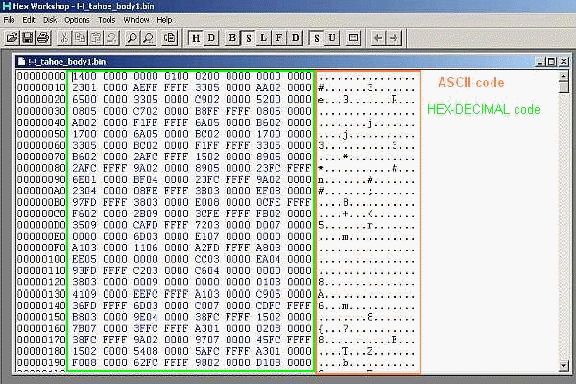Print the document with the printer icon
Image resolution: width=576 pixels, height=384 pixels.
click(x=43, y=38)
